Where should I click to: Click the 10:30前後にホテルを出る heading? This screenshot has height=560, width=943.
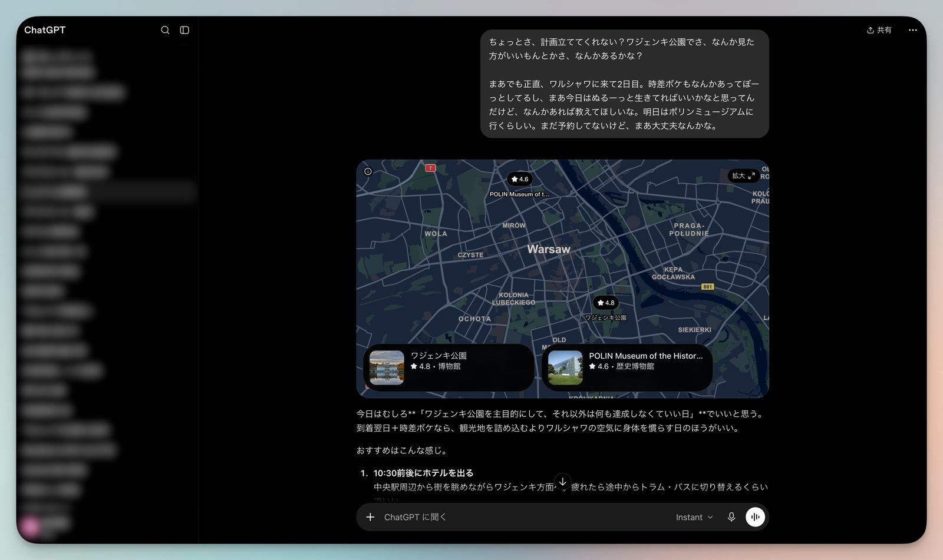coord(423,473)
